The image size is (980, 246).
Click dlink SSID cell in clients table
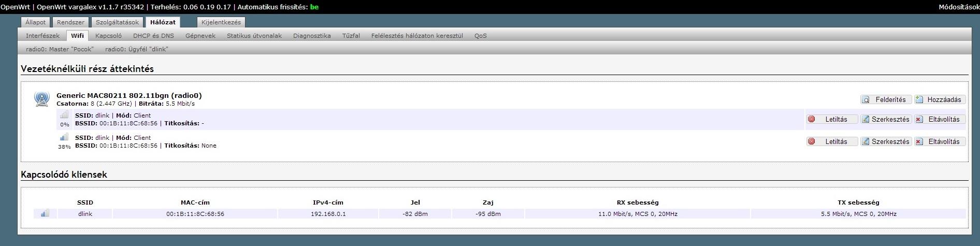85,213
